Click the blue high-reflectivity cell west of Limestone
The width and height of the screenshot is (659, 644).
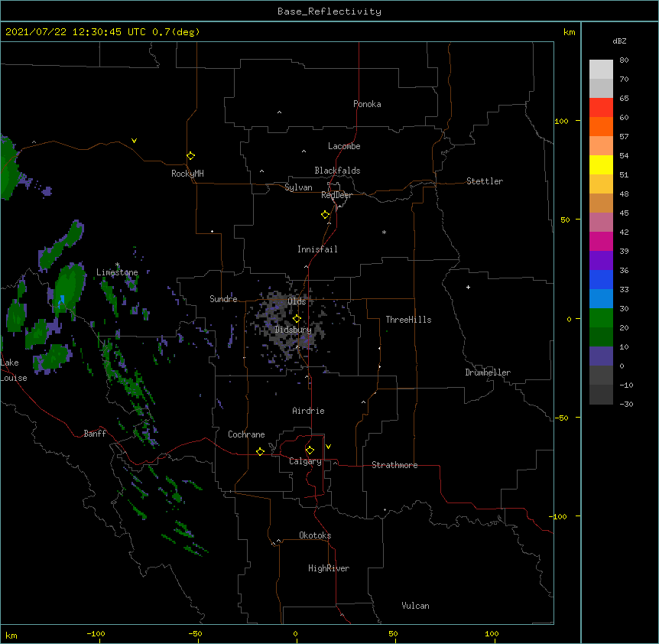[62, 300]
